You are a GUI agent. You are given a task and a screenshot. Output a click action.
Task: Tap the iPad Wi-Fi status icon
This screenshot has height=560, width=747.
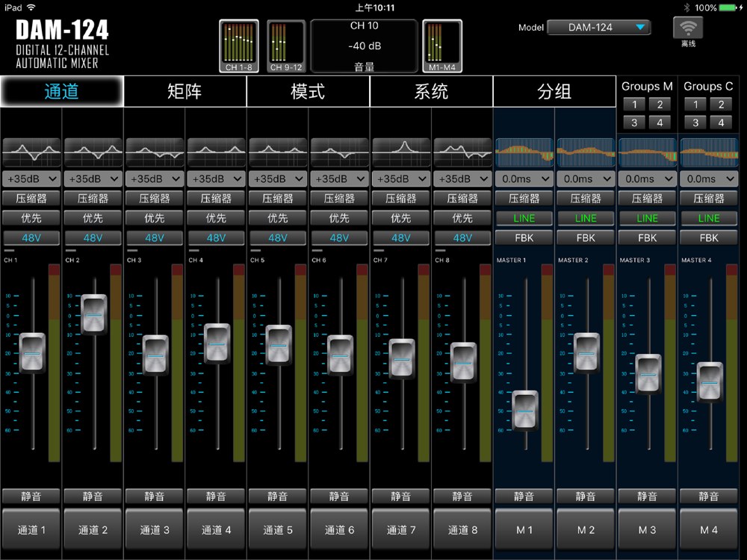pos(31,7)
